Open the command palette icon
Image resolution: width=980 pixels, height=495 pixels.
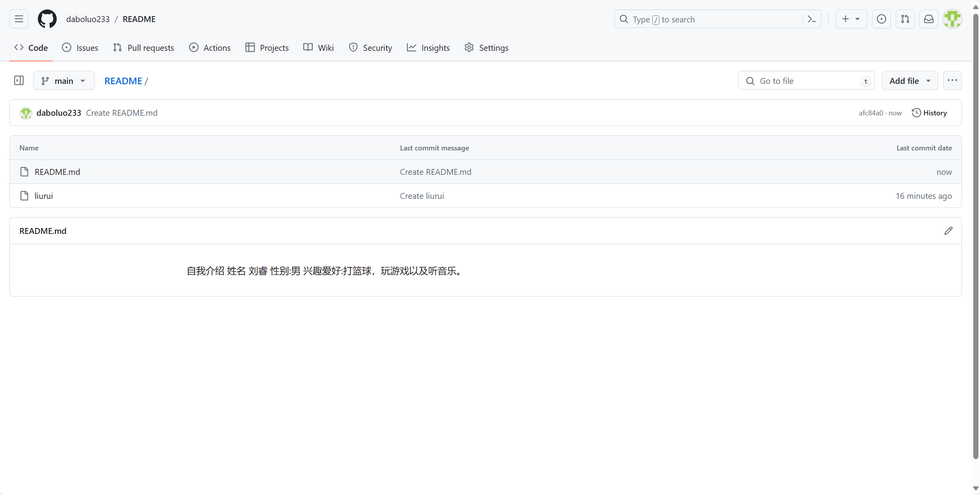coord(812,19)
